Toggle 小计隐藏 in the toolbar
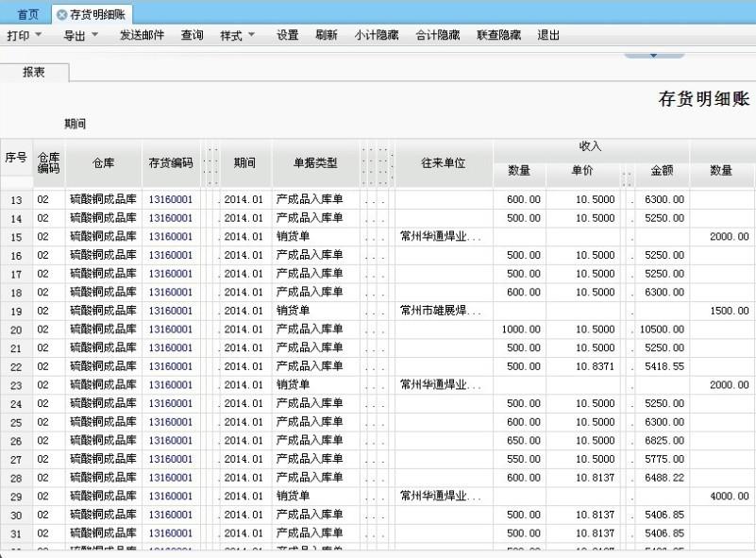Image resolution: width=756 pixels, height=558 pixels. coord(376,36)
